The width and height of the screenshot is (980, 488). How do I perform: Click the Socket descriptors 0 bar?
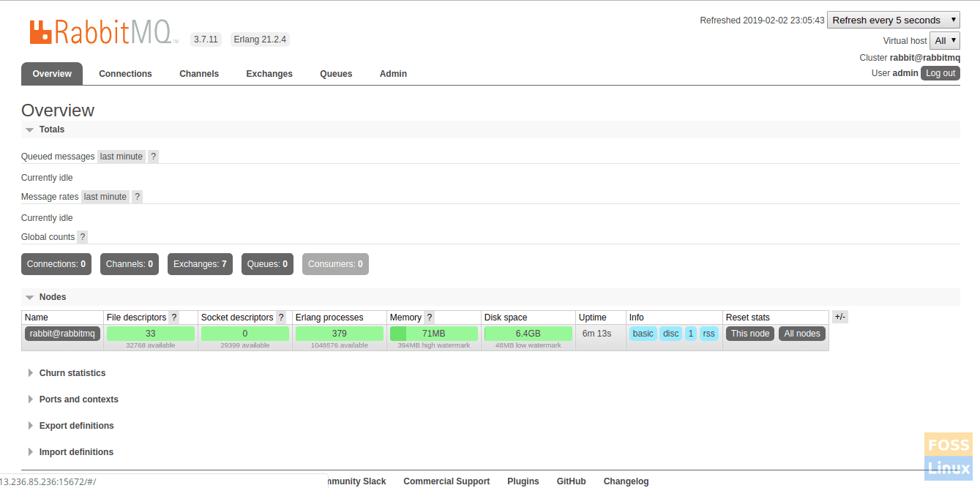(x=245, y=334)
